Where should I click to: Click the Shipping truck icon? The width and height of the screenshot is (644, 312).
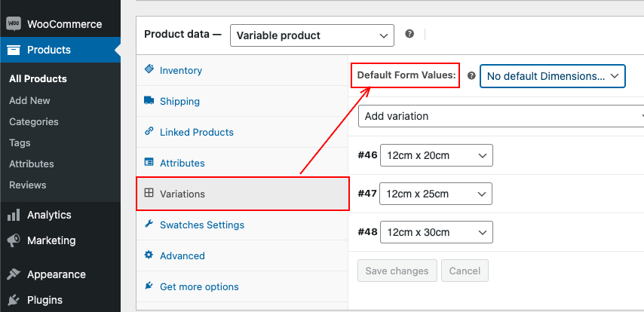pos(149,100)
